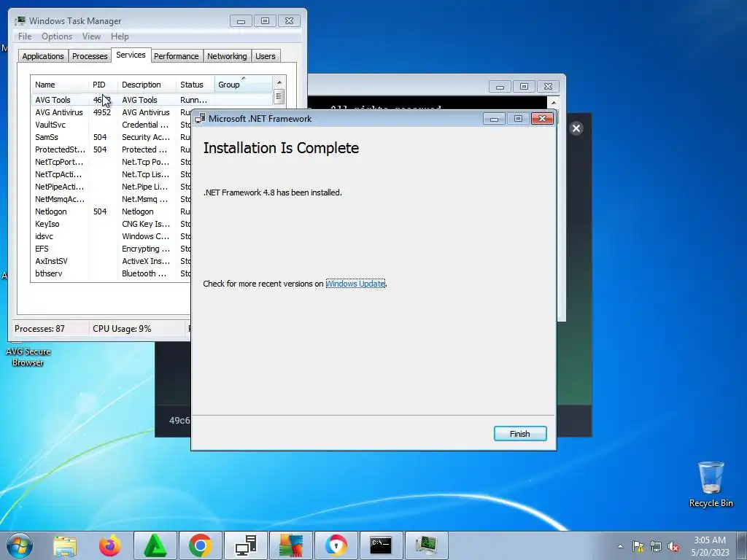
Task: Click the Encrypting description cell for EFS
Action: coord(146,249)
